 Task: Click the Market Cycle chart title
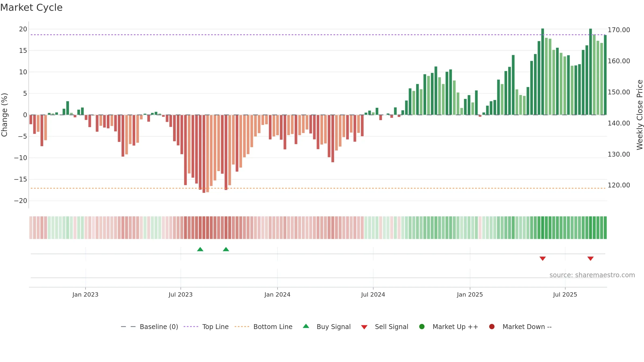31,8
